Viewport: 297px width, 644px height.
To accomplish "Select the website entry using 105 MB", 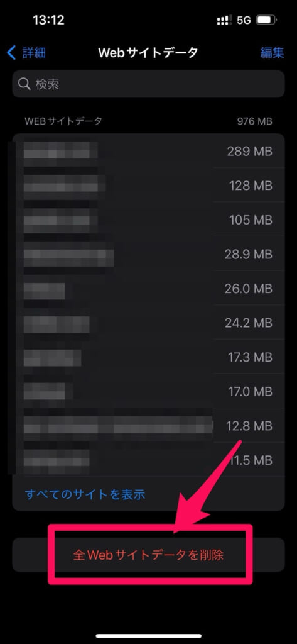I will click(x=148, y=219).
